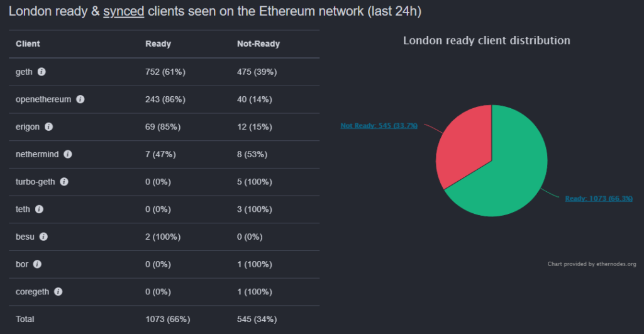Show info for the coregeth client
This screenshot has height=334, width=644.
click(x=58, y=292)
